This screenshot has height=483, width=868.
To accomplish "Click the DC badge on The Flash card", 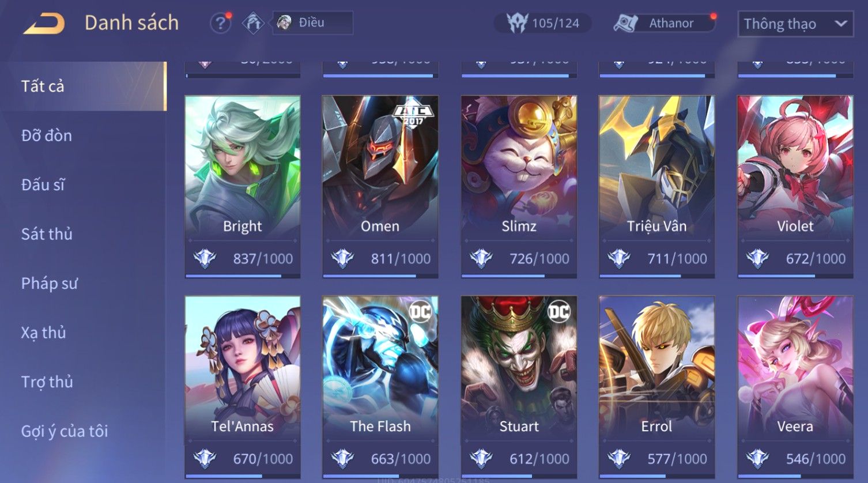I will pos(420,312).
